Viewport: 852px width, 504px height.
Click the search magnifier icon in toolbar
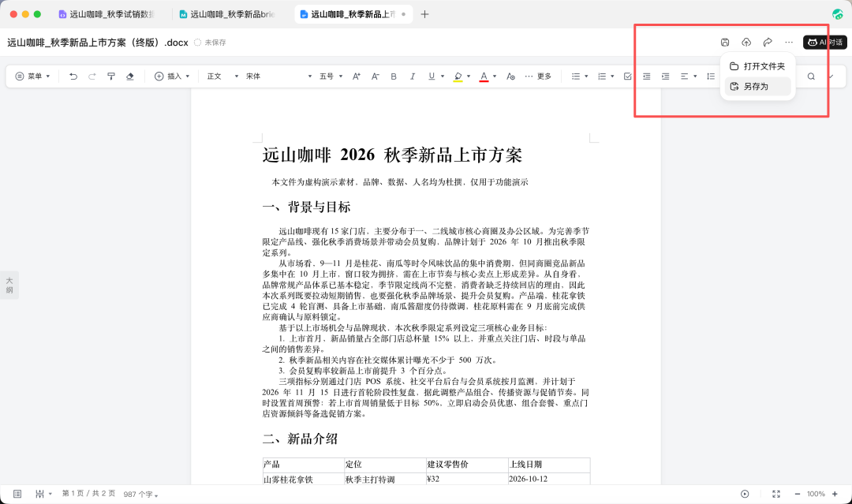pos(811,77)
